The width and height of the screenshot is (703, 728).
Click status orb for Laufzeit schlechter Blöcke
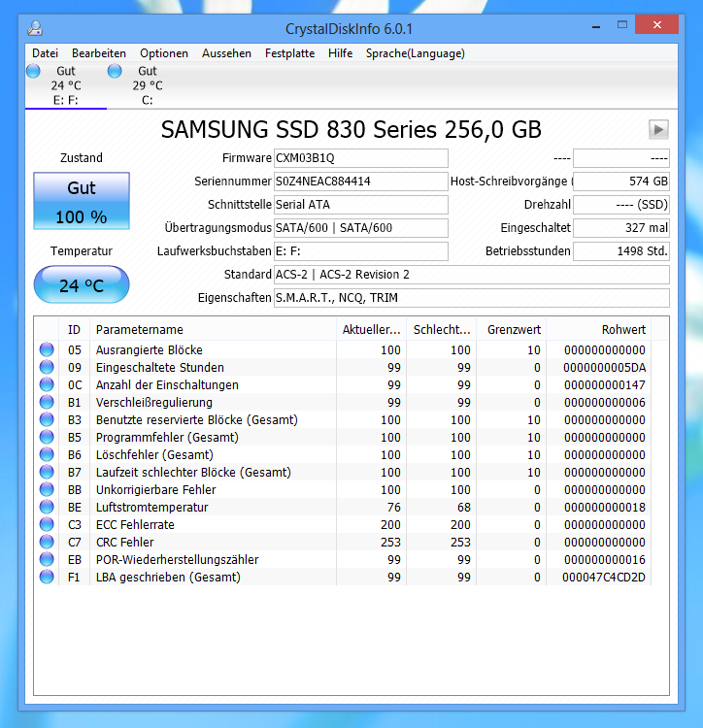47,472
